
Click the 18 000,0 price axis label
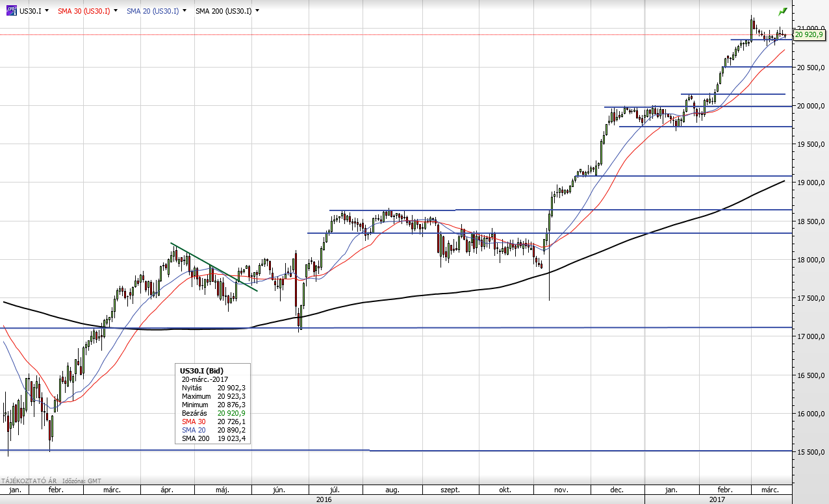811,260
